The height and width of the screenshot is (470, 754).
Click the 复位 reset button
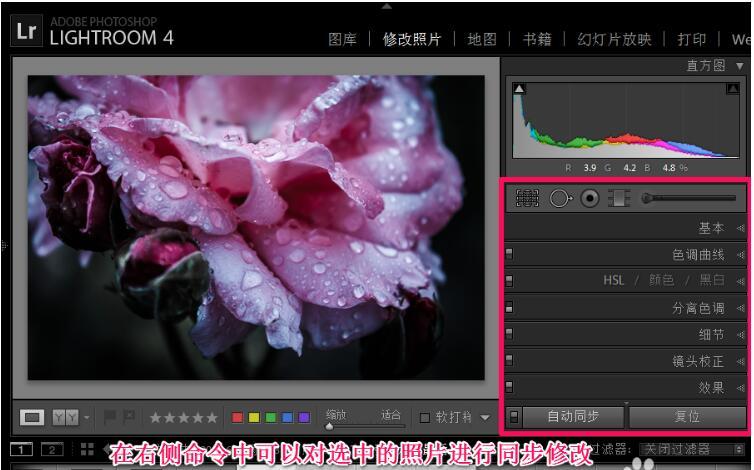687,417
